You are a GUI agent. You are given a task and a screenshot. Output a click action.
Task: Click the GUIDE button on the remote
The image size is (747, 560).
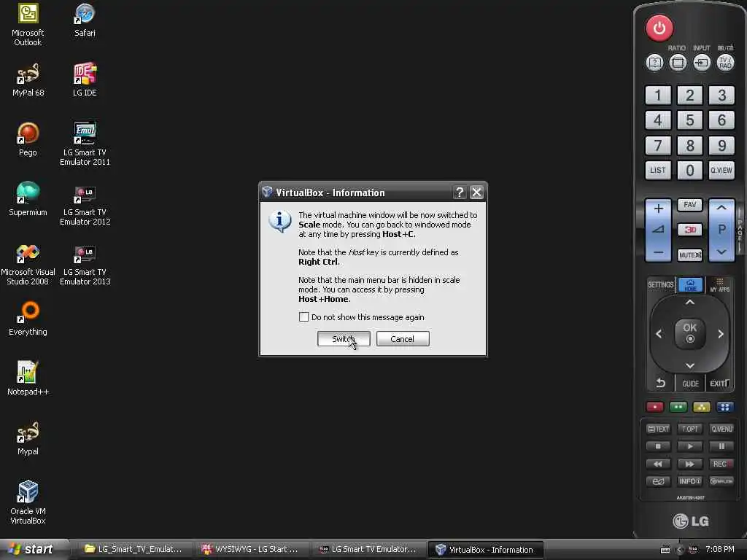click(690, 384)
